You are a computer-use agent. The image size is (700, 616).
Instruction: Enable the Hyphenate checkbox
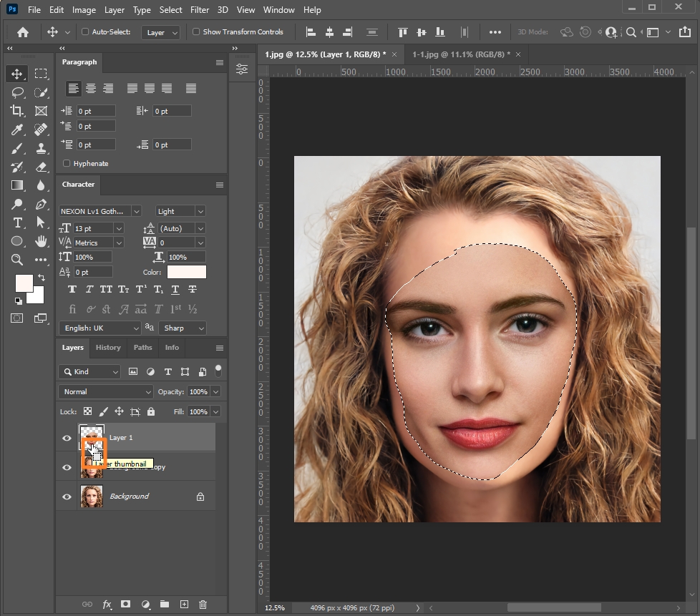pyautogui.click(x=67, y=163)
